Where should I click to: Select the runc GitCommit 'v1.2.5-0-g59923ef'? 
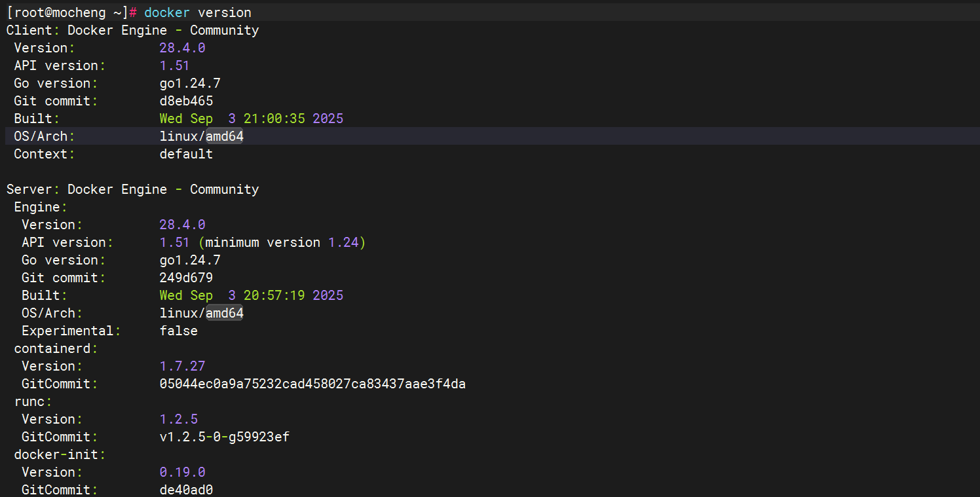225,437
